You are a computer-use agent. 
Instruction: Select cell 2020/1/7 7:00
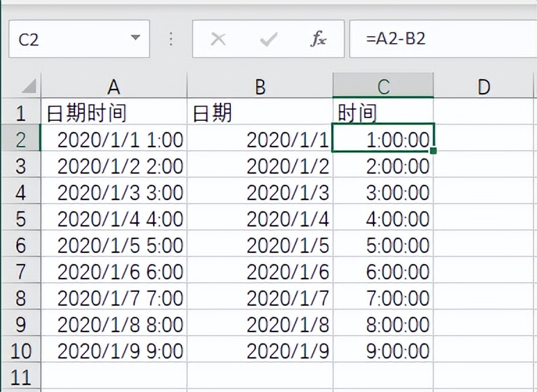coord(114,296)
